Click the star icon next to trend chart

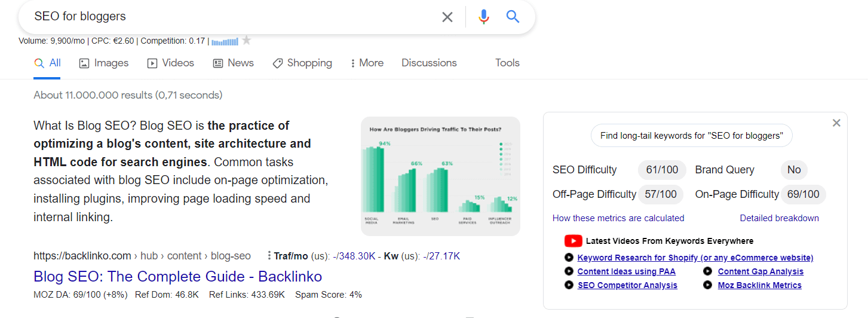(x=246, y=41)
